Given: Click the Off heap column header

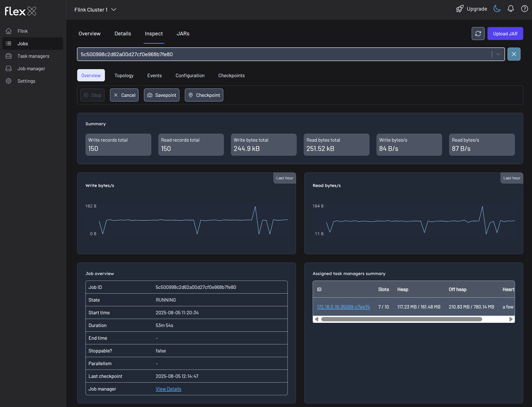Looking at the screenshot, I should click(458, 290).
